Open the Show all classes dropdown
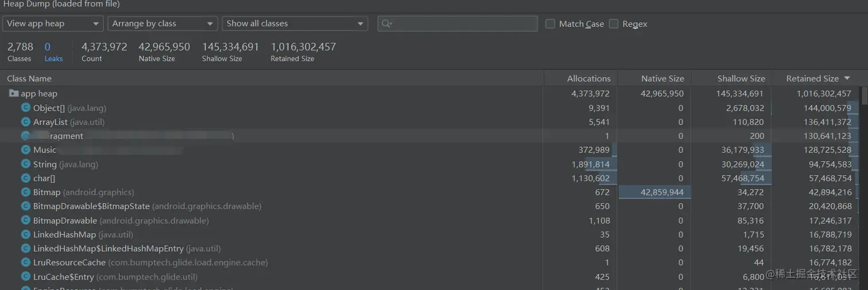 pos(294,23)
